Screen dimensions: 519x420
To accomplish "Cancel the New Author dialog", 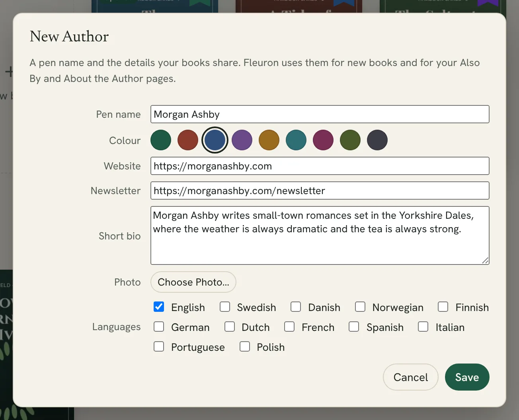I will pyautogui.click(x=411, y=377).
